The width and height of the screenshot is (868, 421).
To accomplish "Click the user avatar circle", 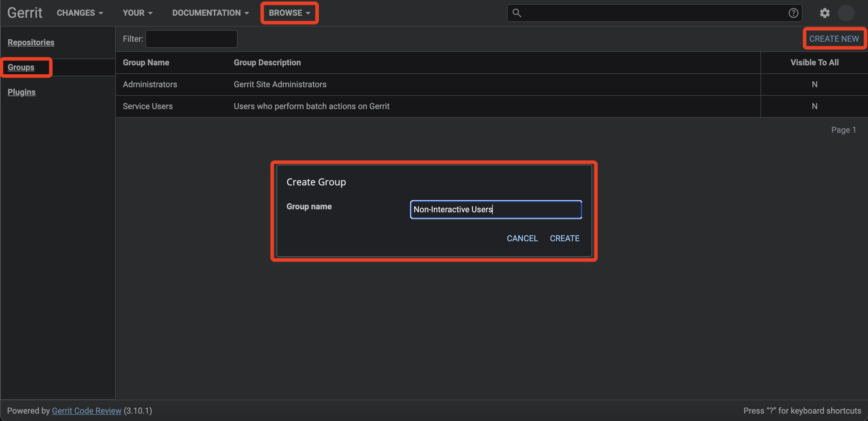I will click(x=846, y=13).
